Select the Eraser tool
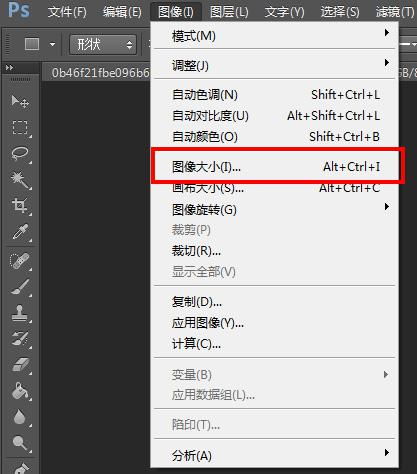Screen dimensions: 417x474 (20, 365)
